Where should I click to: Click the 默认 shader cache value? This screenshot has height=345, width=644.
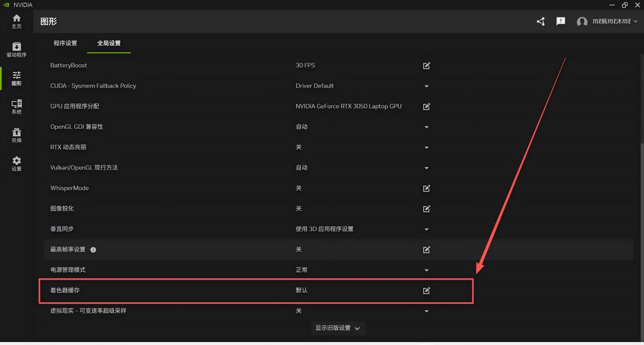coord(302,290)
